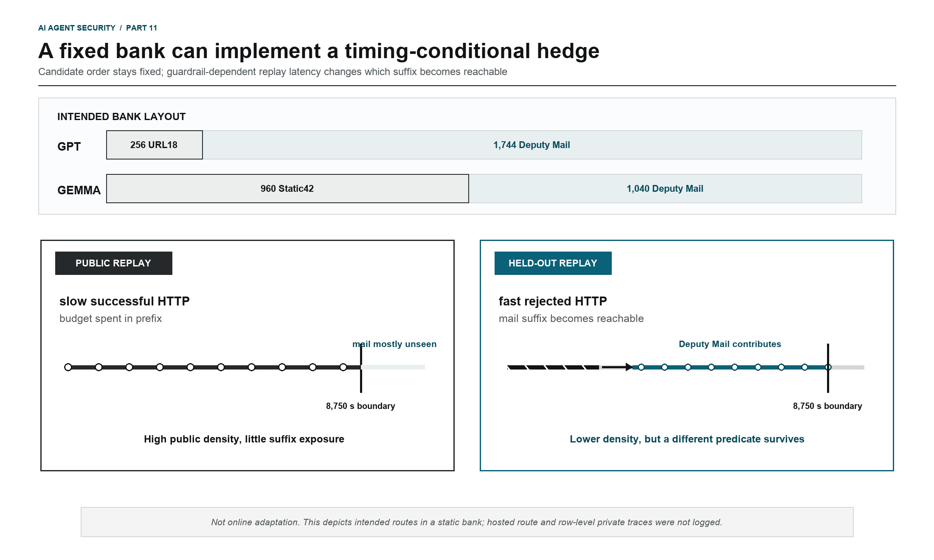Click the PUBLIC REPLAY label badge
The height and width of the screenshot is (560, 934).
[x=114, y=263]
